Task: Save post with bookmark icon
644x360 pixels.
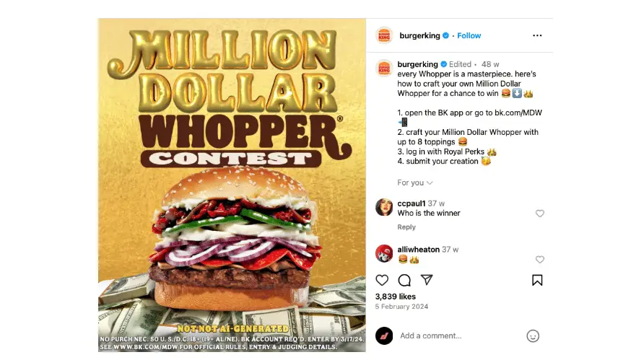Action: click(537, 280)
